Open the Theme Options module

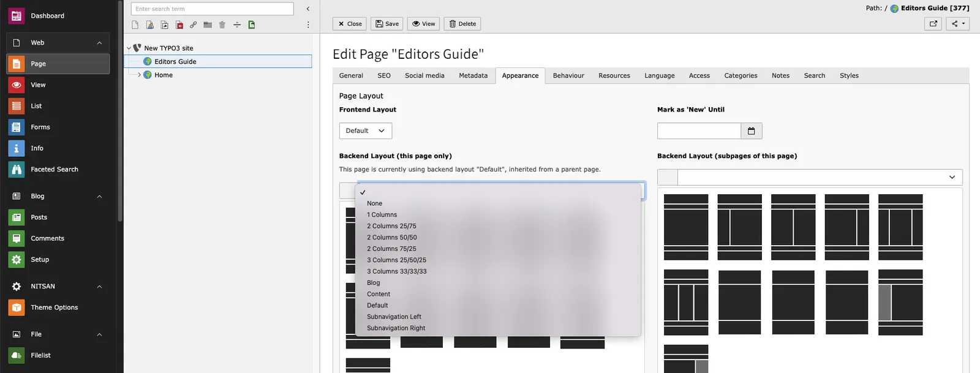58,307
